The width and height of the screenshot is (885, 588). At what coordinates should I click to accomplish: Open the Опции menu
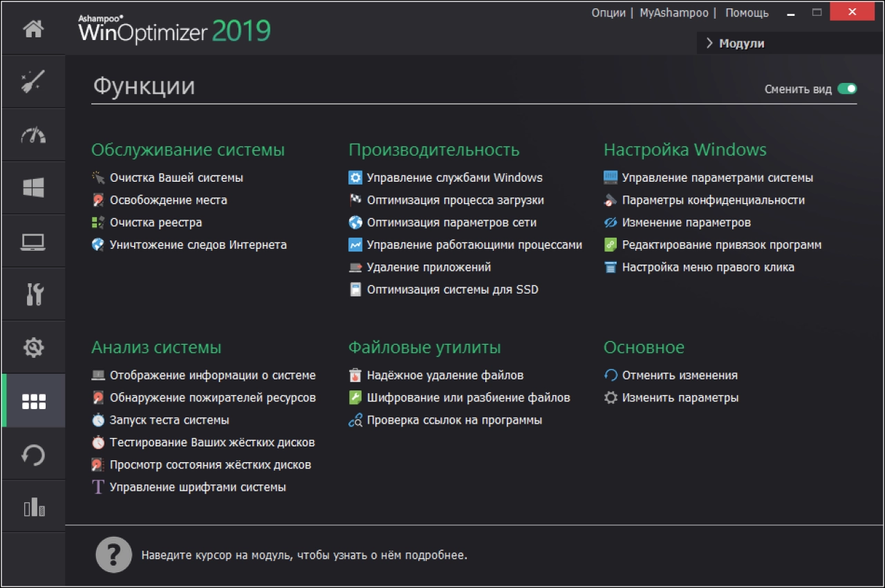point(608,12)
